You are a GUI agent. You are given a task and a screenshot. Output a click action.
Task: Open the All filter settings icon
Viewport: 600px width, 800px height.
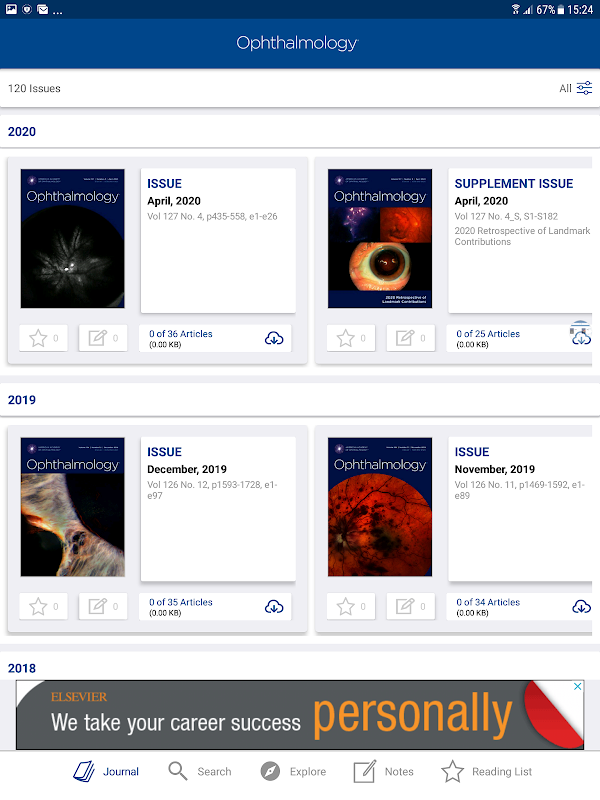tap(584, 88)
